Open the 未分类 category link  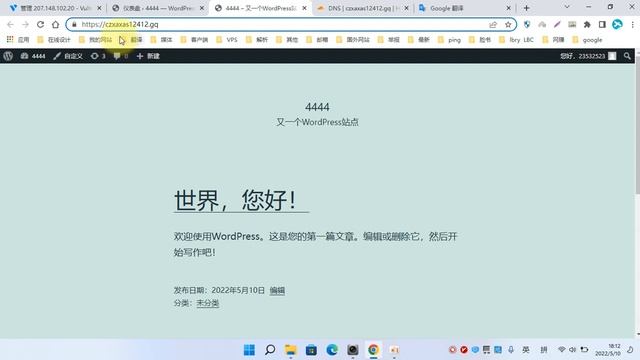208,303
